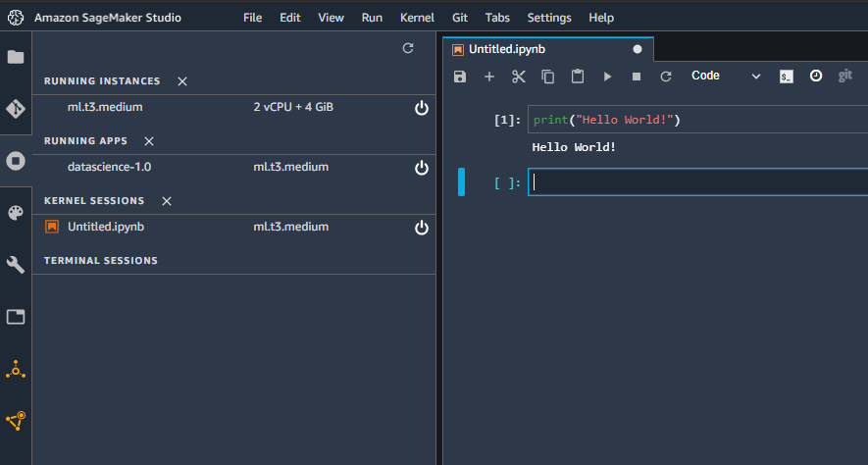Refresh the running instances list
Screen dimensions: 868x465
pyautogui.click(x=408, y=48)
